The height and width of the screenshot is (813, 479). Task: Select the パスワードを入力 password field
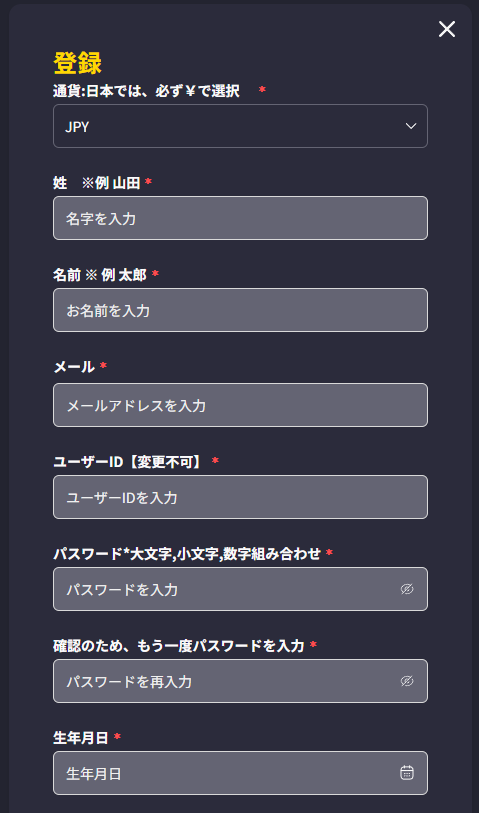pyautogui.click(x=240, y=589)
